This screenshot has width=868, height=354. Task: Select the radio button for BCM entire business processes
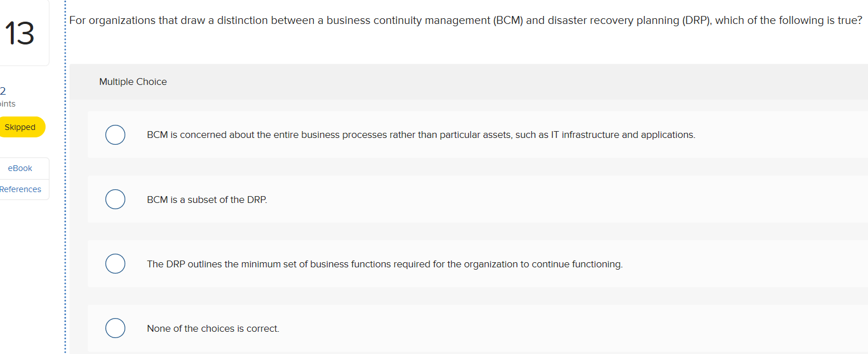[115, 135]
